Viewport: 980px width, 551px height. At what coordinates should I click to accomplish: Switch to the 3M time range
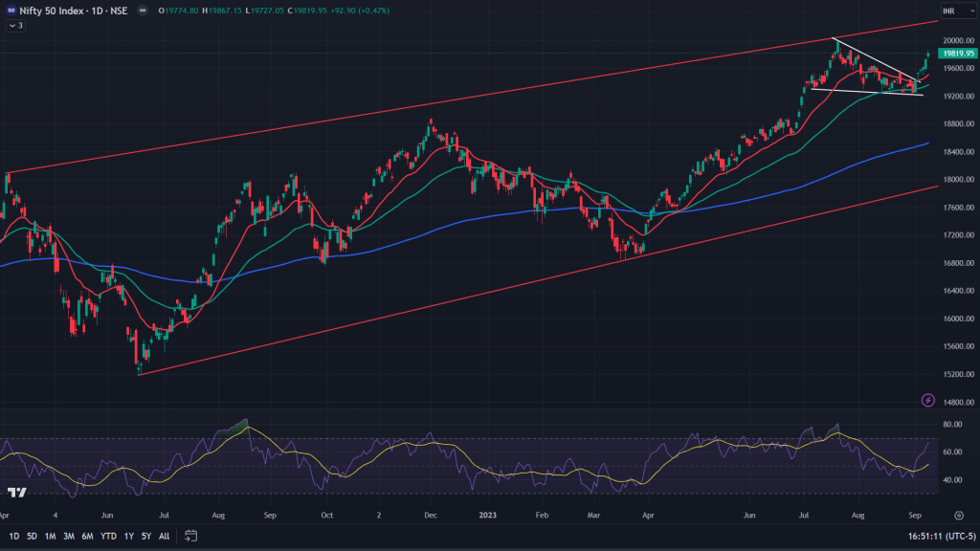point(69,536)
